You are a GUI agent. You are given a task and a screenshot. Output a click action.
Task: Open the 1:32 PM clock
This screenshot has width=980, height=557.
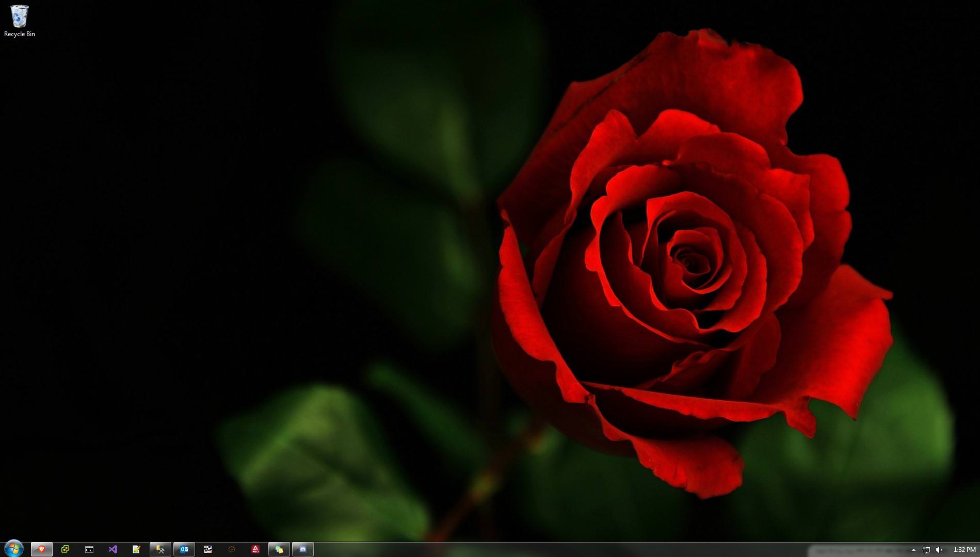[x=965, y=550]
